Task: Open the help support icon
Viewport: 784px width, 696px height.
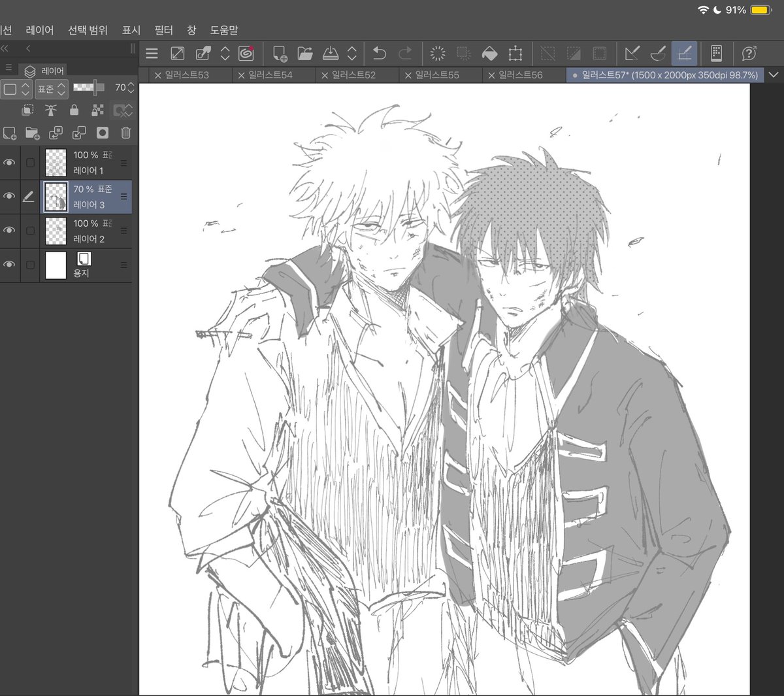Action: coord(749,54)
